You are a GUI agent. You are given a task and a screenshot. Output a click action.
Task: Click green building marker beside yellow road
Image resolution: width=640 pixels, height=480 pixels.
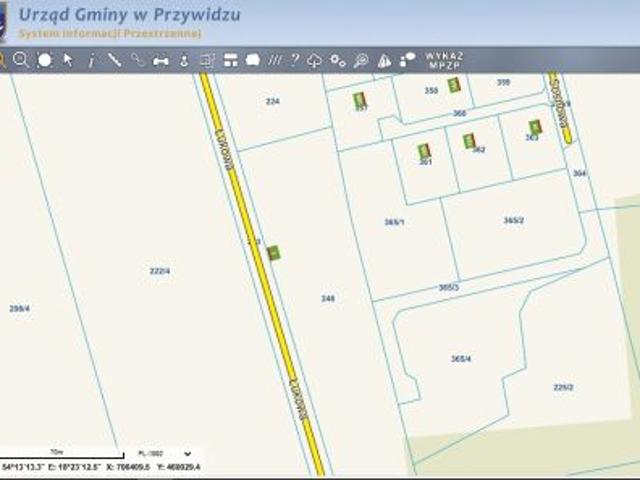pos(274,253)
